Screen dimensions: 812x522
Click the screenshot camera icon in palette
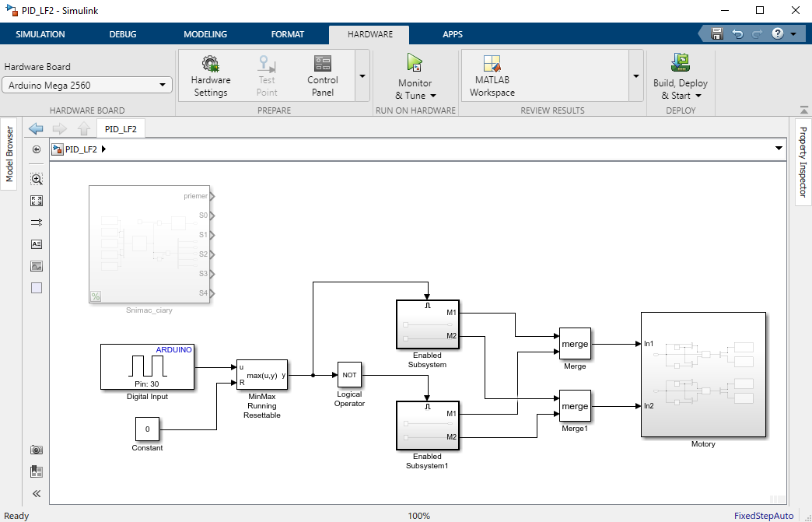(37, 450)
